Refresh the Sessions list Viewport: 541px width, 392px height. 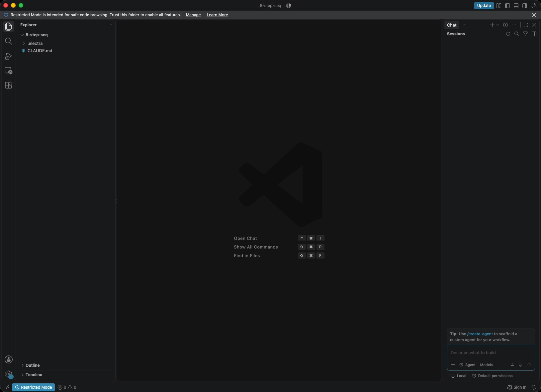508,34
